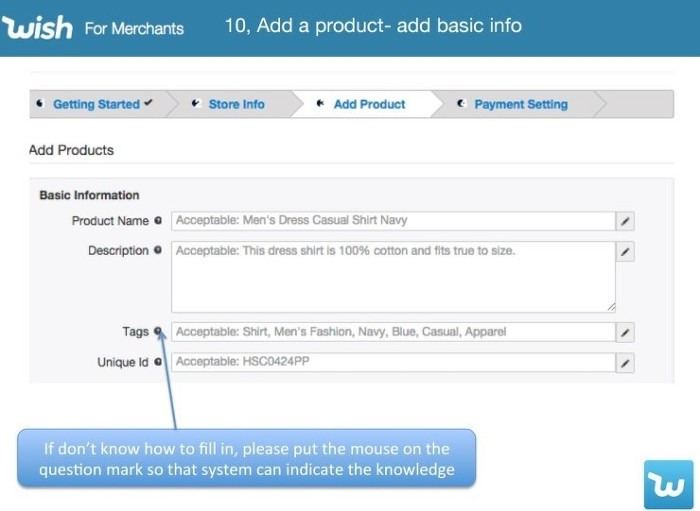
Task: Click pencil icon beside Product Name field
Action: click(625, 221)
